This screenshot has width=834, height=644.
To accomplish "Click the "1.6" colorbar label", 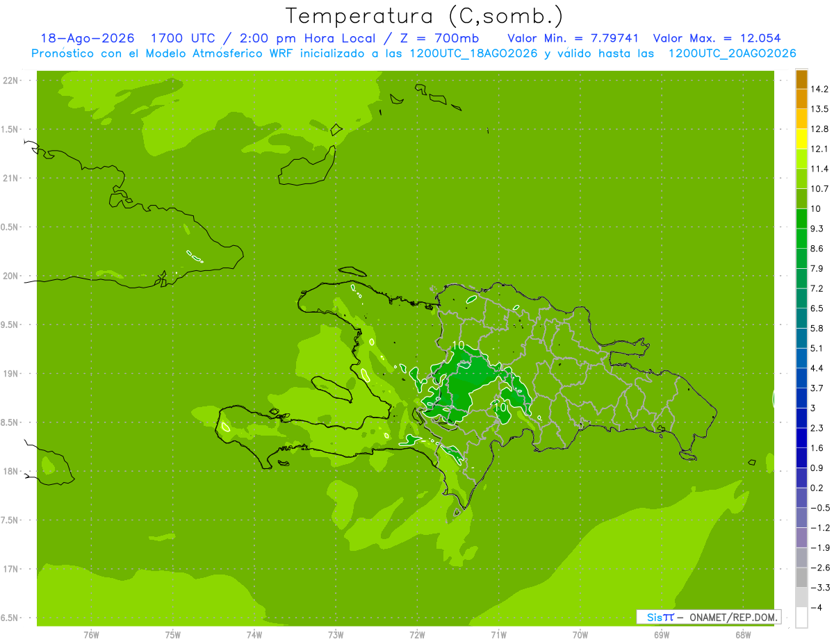I will coord(817,448).
